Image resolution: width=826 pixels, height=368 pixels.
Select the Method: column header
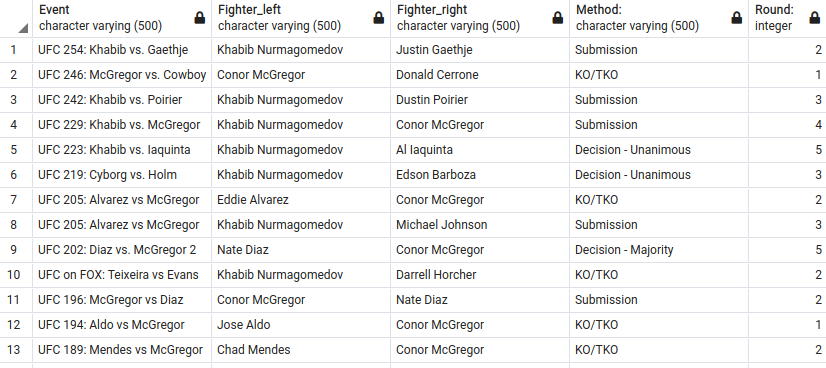(659, 18)
